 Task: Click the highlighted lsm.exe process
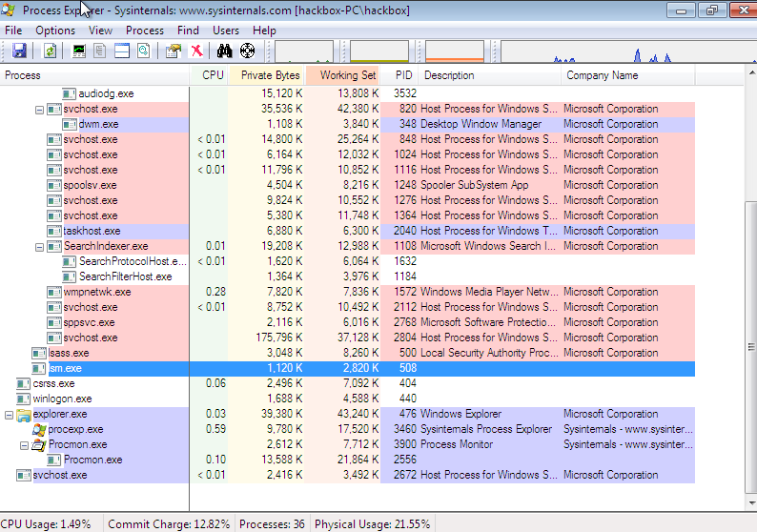tap(348, 368)
